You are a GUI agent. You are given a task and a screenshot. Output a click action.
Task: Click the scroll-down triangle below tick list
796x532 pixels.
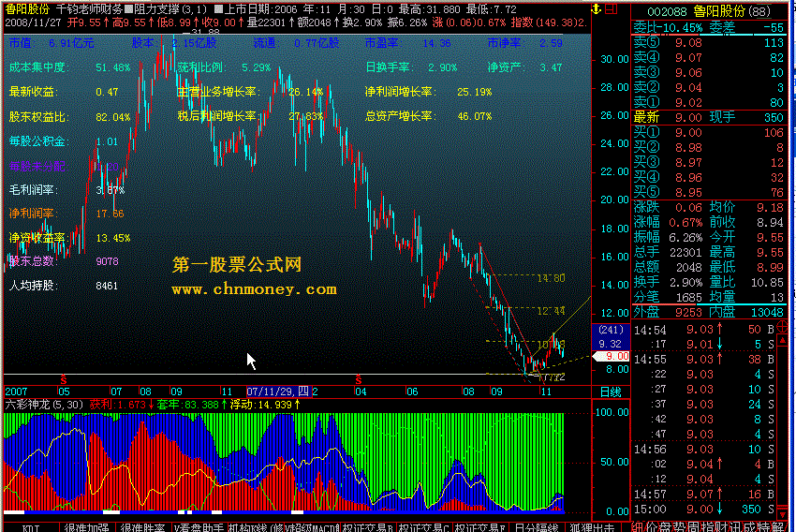pyautogui.click(x=782, y=513)
